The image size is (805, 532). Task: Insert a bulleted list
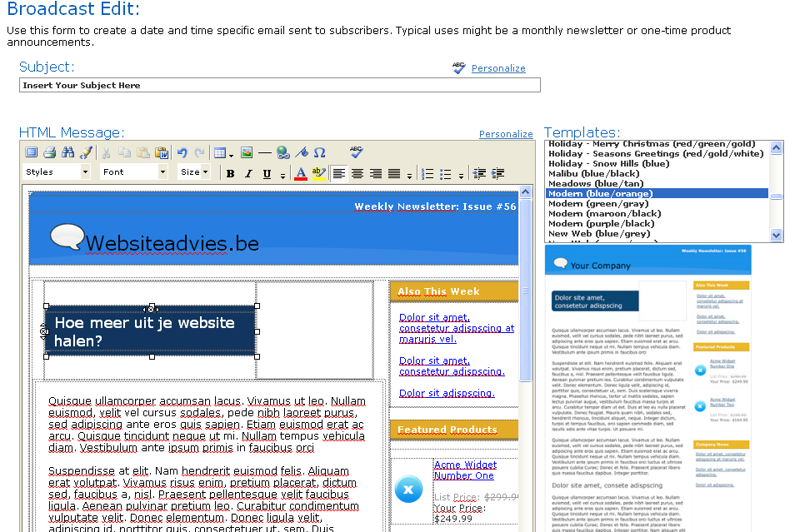(x=446, y=174)
